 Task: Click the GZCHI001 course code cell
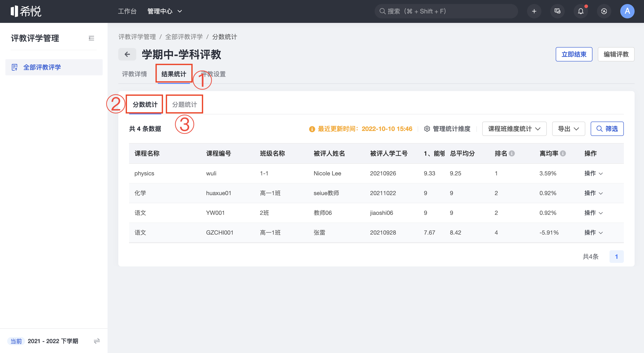[220, 233]
